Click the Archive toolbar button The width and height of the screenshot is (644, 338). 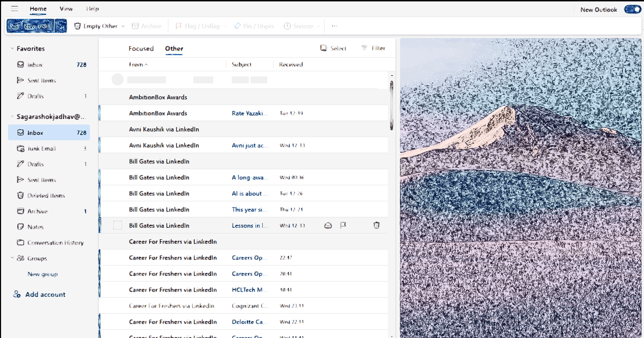coord(146,26)
